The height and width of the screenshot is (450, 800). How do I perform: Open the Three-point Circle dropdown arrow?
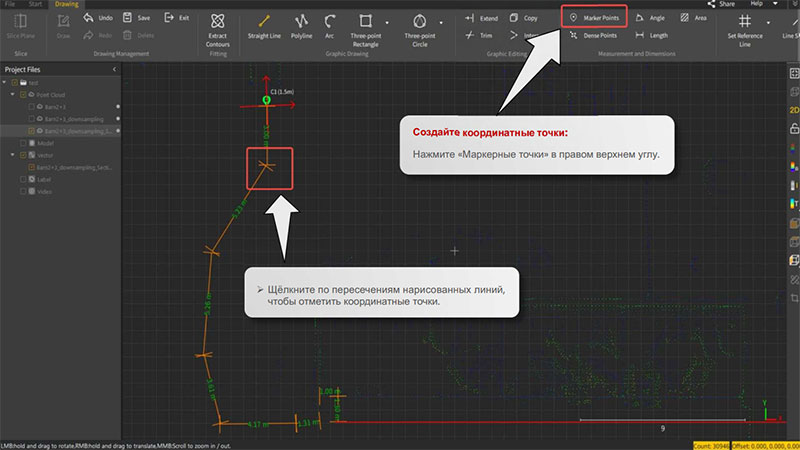click(x=441, y=23)
